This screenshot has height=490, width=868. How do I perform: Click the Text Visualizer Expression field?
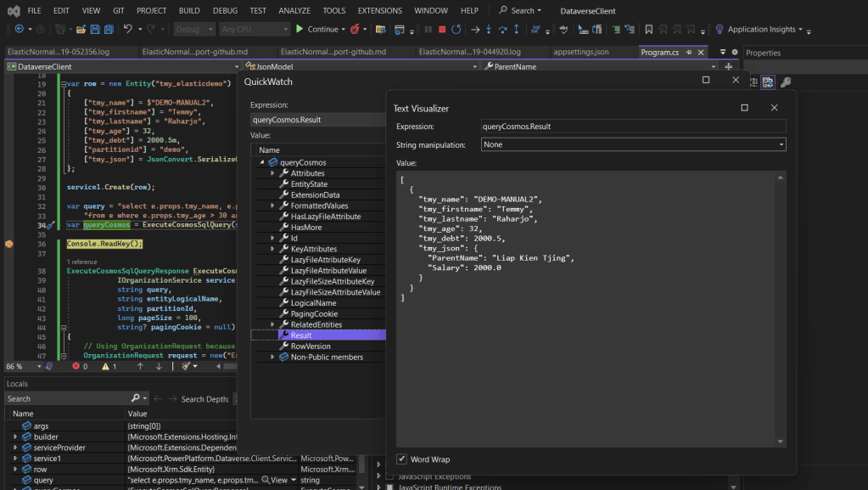click(633, 127)
